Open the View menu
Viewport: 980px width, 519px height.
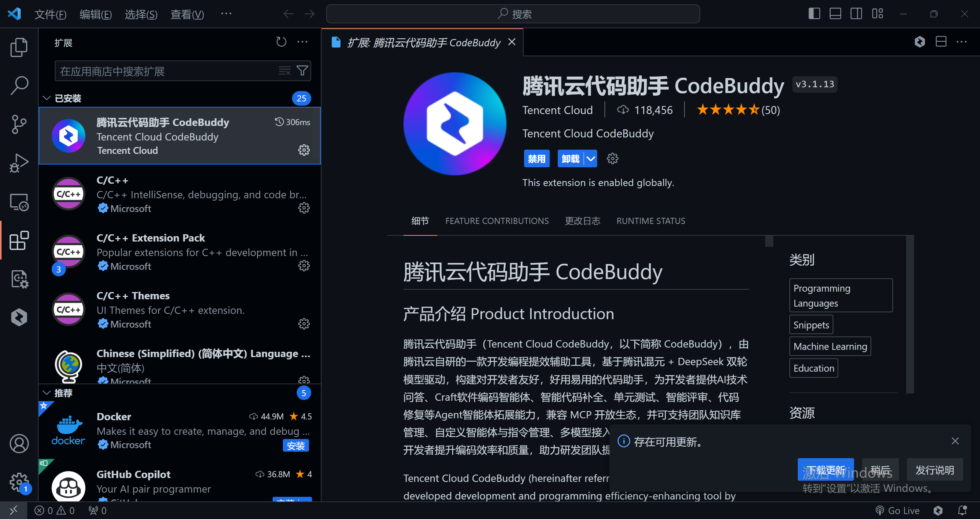point(187,14)
